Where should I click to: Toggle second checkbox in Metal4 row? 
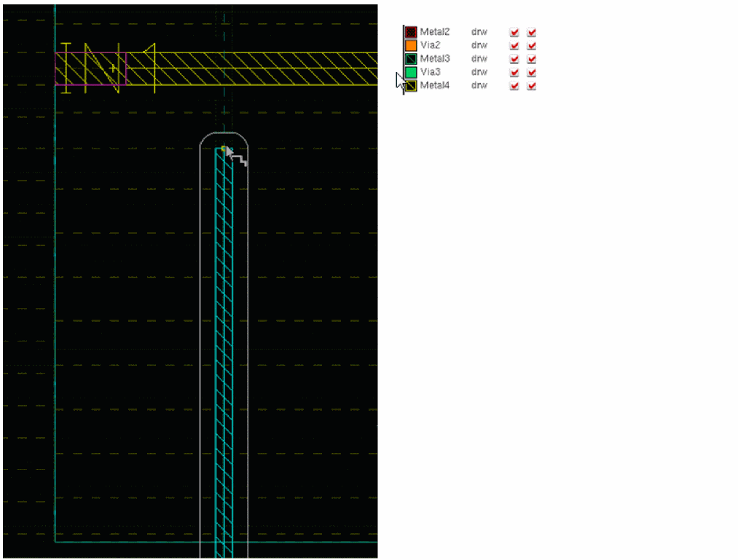[532, 86]
